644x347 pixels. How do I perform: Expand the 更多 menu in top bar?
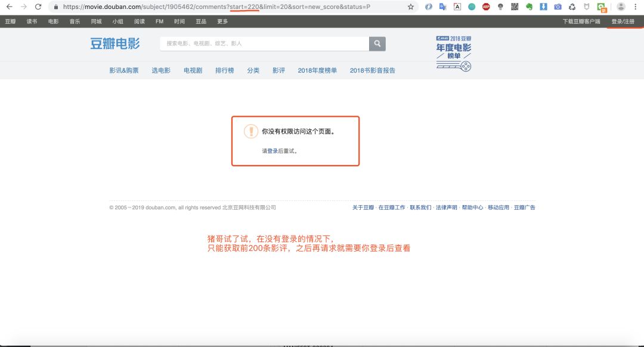(222, 21)
